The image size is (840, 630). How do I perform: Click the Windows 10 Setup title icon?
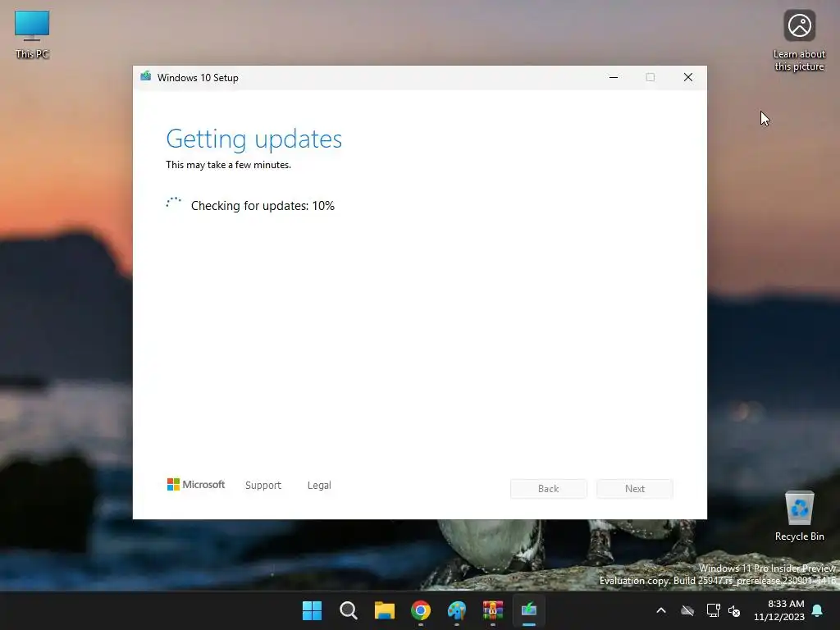(146, 77)
